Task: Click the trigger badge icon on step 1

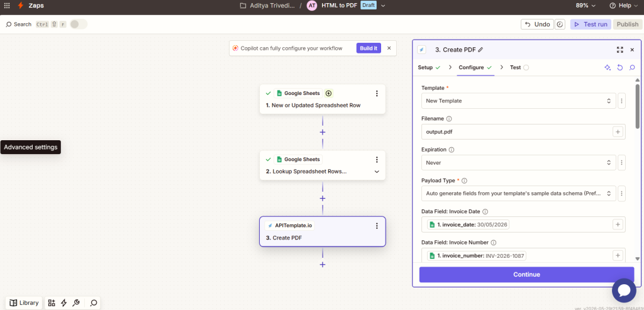Action: 328,93
